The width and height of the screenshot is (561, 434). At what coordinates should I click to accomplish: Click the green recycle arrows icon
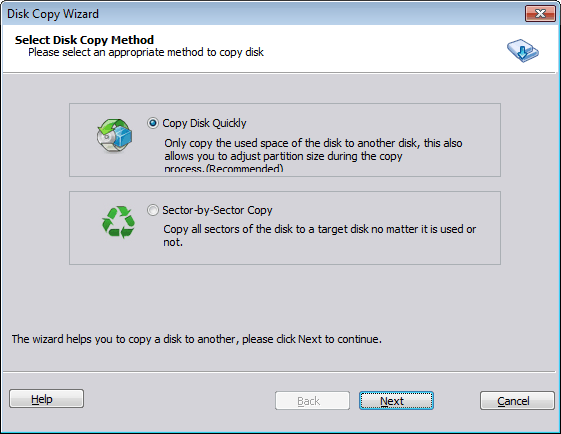(x=118, y=222)
